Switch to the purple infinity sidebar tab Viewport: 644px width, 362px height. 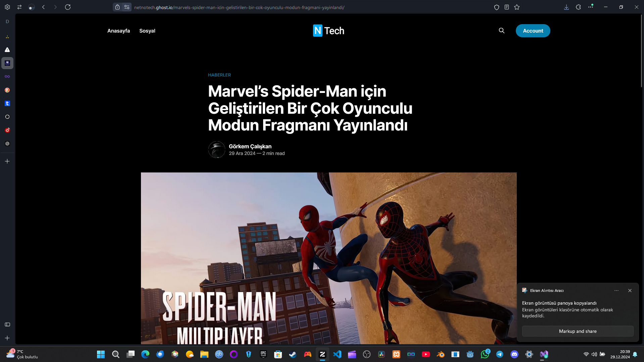[x=7, y=76]
